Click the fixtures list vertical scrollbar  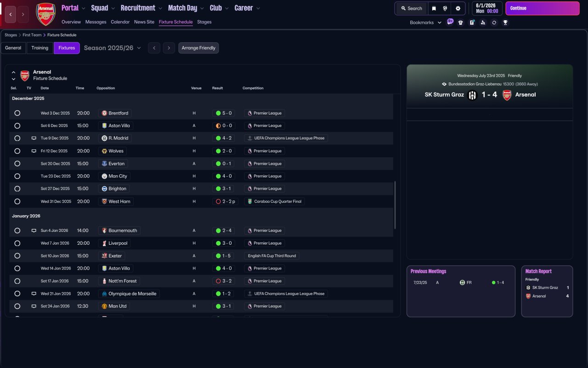395,205
